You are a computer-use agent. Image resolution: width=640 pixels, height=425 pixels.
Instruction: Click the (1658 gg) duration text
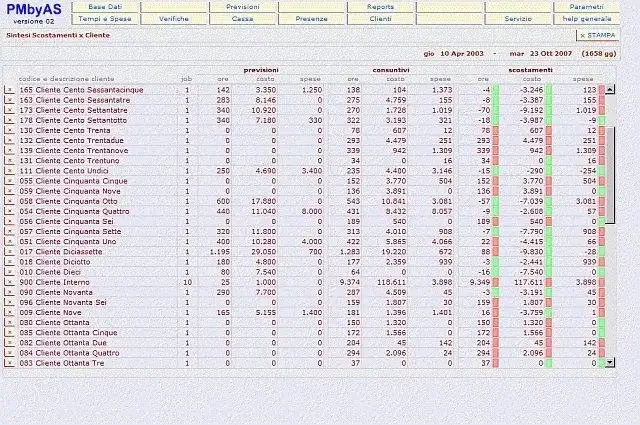click(x=599, y=54)
